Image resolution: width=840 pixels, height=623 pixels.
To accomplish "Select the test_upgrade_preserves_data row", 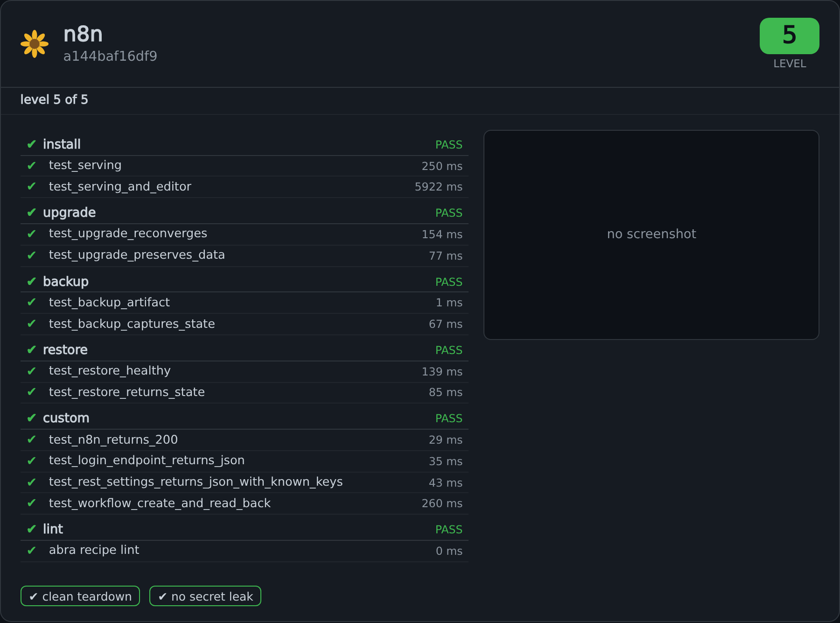I will tap(245, 256).
